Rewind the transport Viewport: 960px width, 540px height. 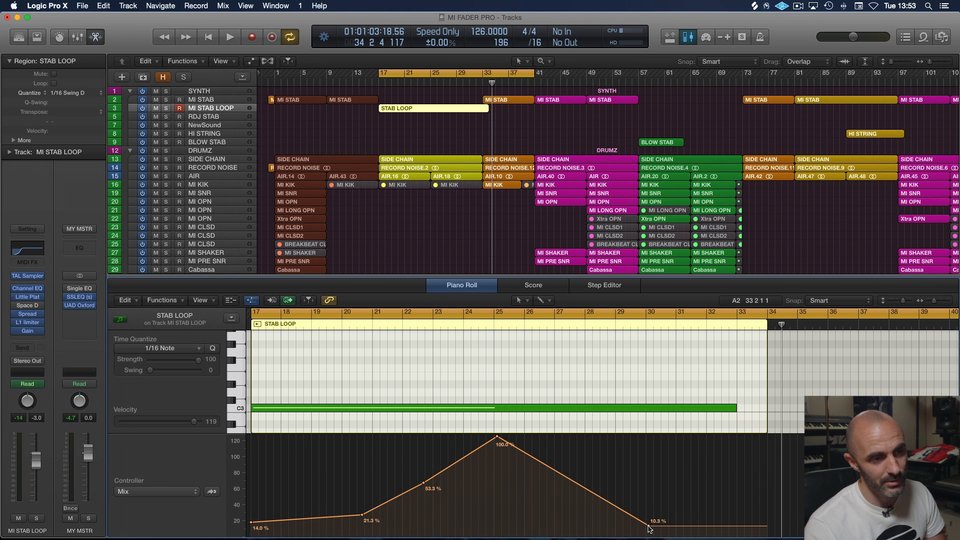164,37
